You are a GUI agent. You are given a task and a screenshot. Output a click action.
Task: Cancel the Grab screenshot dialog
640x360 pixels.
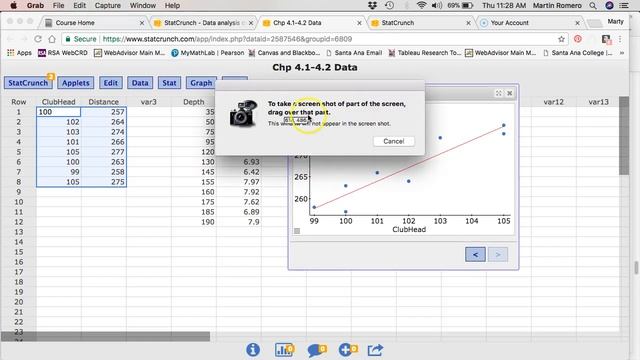[393, 141]
